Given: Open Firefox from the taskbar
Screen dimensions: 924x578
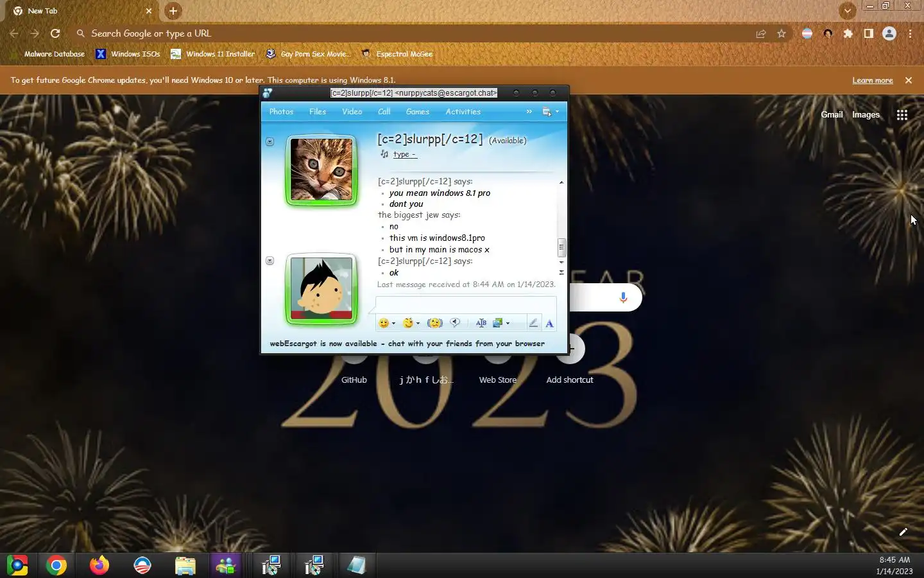Looking at the screenshot, I should point(99,565).
